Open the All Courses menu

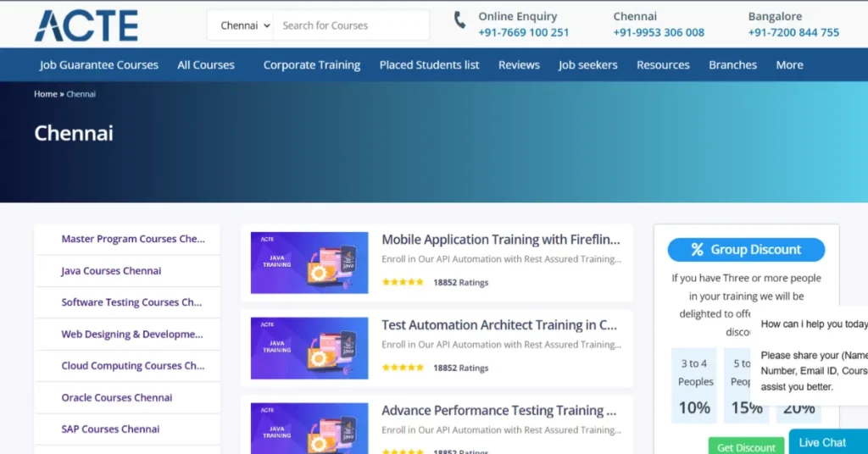(x=206, y=65)
